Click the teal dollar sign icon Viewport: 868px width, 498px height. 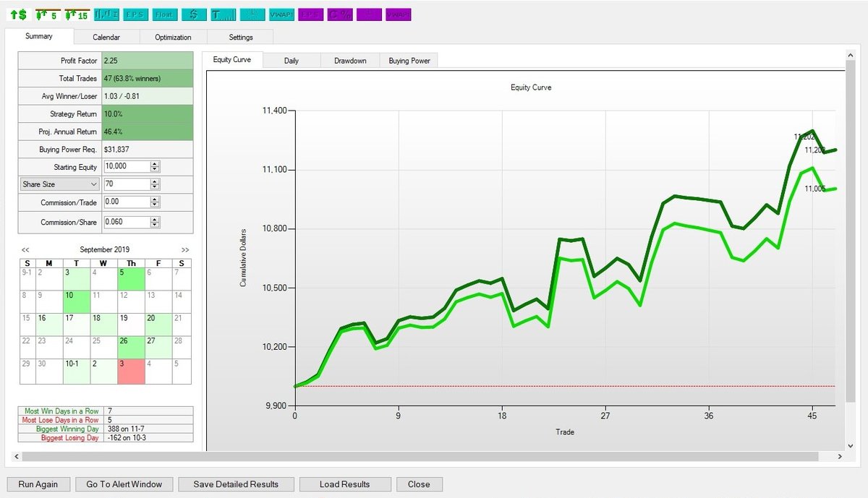pyautogui.click(x=193, y=14)
